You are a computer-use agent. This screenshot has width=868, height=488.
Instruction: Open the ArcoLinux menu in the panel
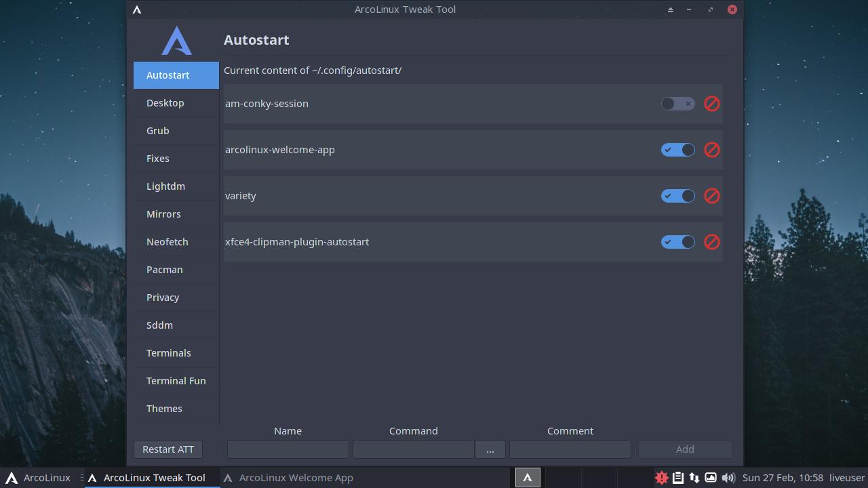click(38, 478)
